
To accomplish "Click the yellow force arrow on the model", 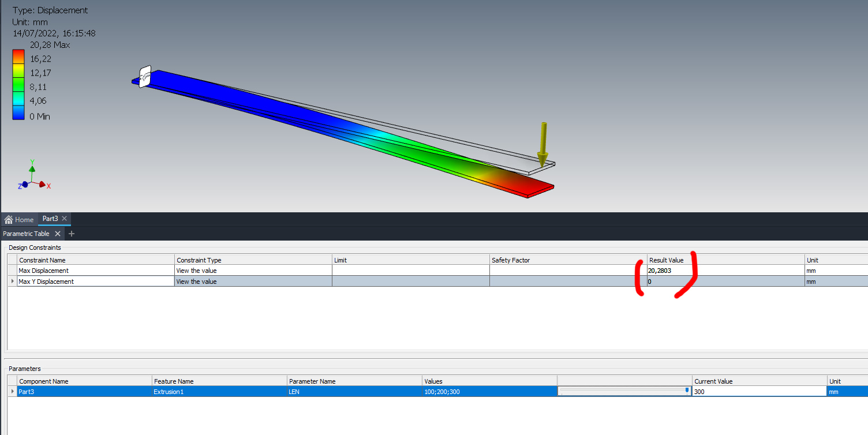I will pos(542,144).
